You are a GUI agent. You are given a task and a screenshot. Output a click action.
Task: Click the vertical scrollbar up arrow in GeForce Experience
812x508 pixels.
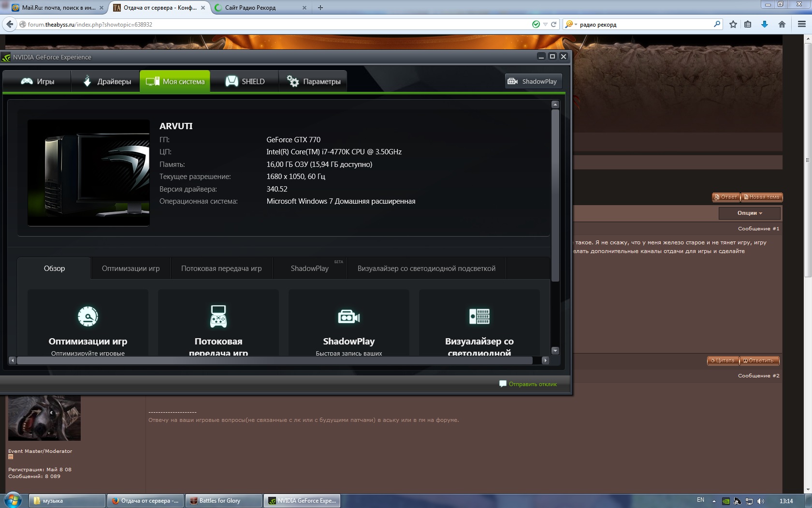555,105
